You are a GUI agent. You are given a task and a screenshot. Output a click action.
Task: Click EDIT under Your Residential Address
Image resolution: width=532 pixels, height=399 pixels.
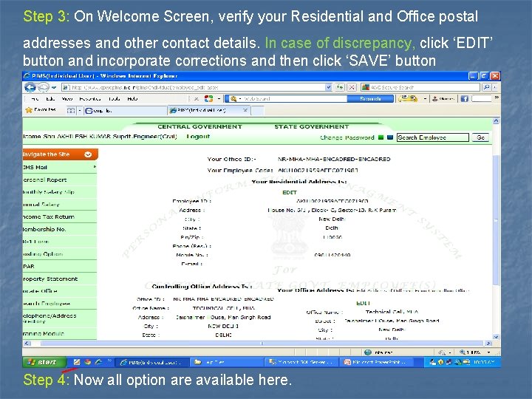point(290,192)
